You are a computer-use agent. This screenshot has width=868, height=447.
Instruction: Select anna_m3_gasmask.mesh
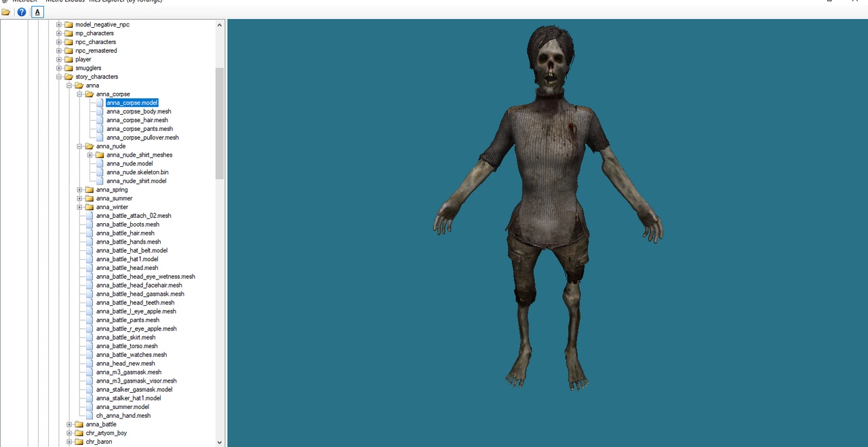(129, 372)
